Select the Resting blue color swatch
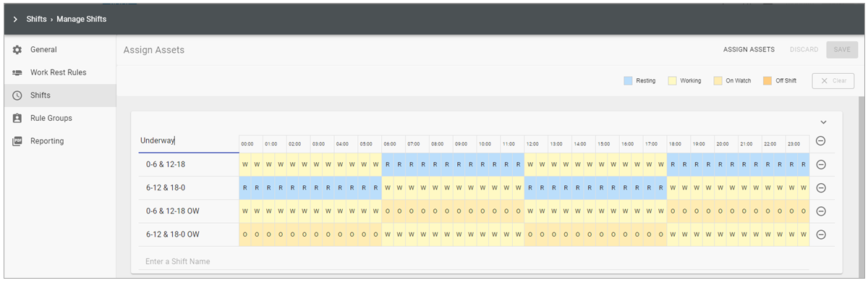 (x=628, y=81)
